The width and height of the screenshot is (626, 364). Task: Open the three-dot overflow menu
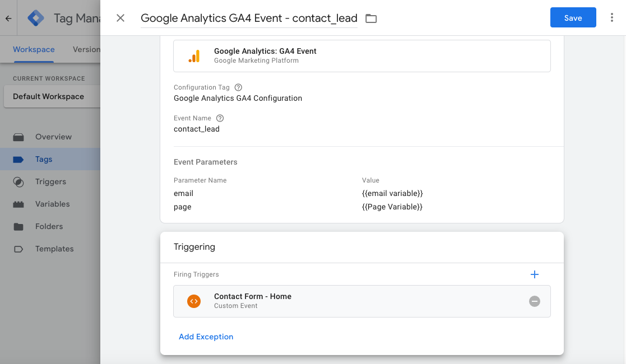612,17
